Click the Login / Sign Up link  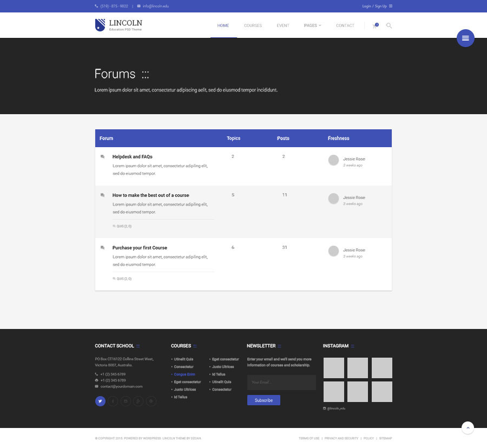pyautogui.click(x=374, y=6)
